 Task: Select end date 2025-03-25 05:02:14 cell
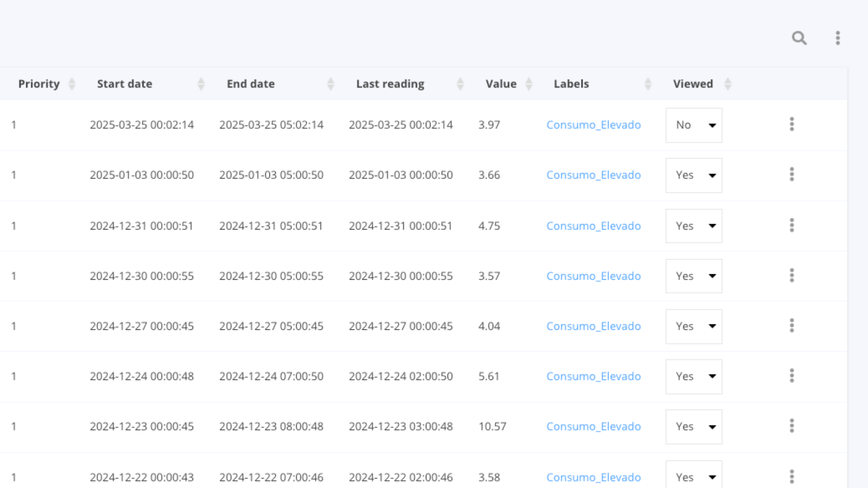point(271,125)
